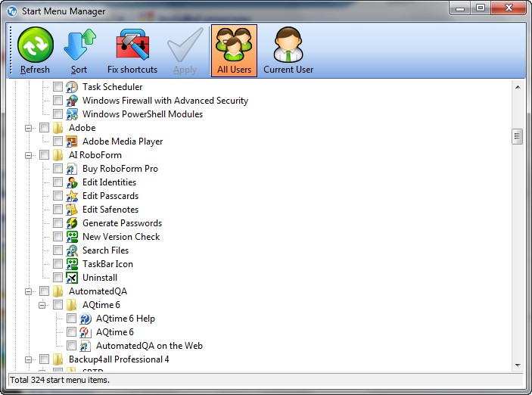
Task: Collapse the Adobe folder node
Action: click(x=29, y=129)
